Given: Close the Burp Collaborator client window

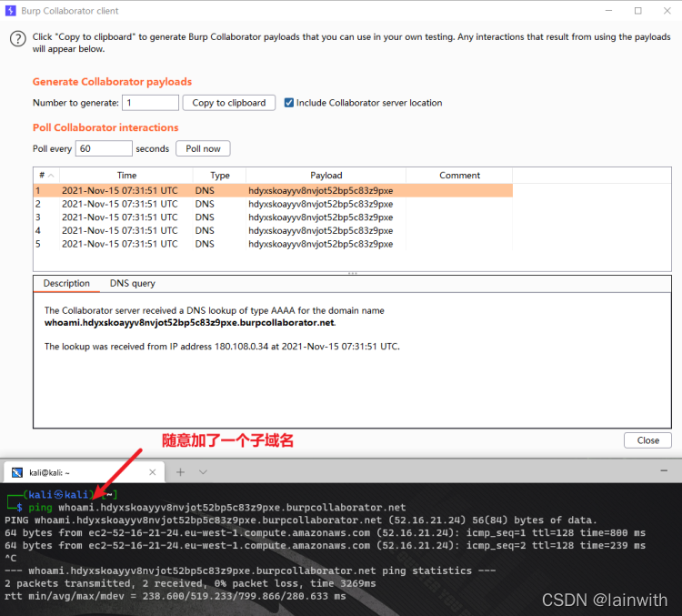Looking at the screenshot, I should click(x=667, y=10).
